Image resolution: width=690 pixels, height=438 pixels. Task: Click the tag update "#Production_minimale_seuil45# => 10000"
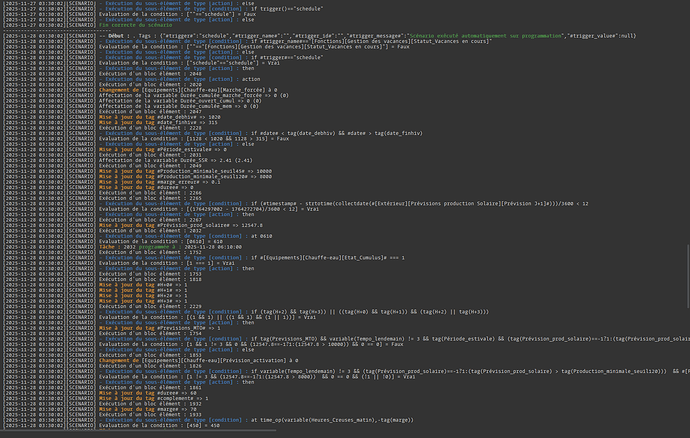(x=185, y=171)
